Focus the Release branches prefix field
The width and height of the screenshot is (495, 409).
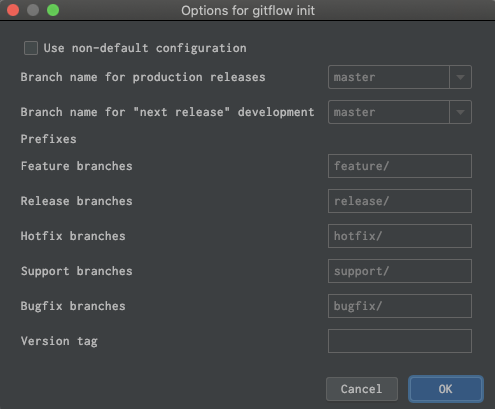pyautogui.click(x=400, y=201)
